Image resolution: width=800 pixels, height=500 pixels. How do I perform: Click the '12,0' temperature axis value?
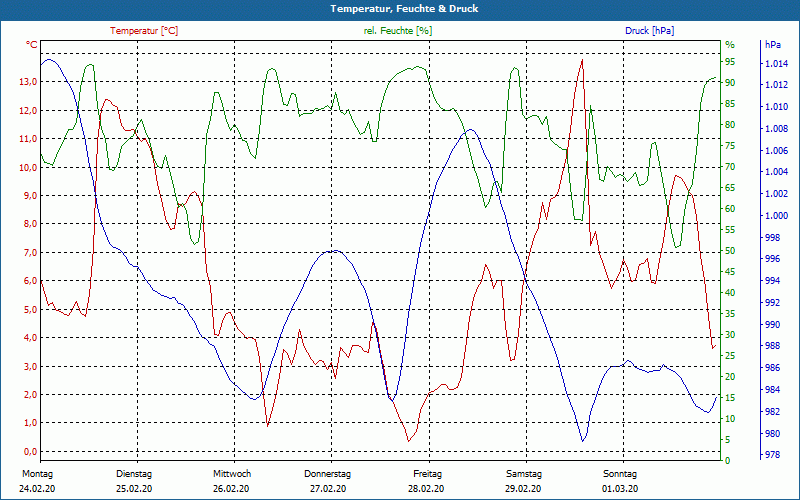pos(28,111)
